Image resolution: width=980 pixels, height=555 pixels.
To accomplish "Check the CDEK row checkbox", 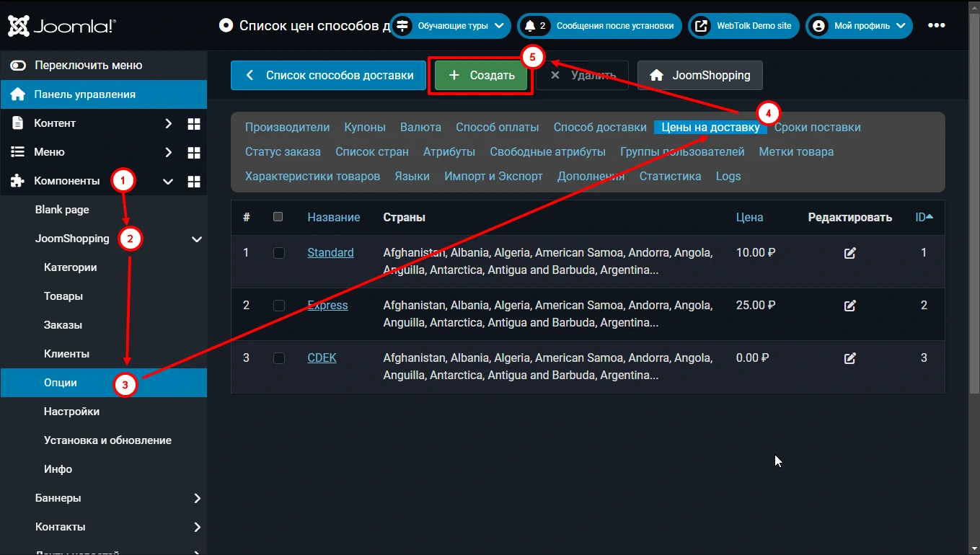I will click(x=279, y=358).
